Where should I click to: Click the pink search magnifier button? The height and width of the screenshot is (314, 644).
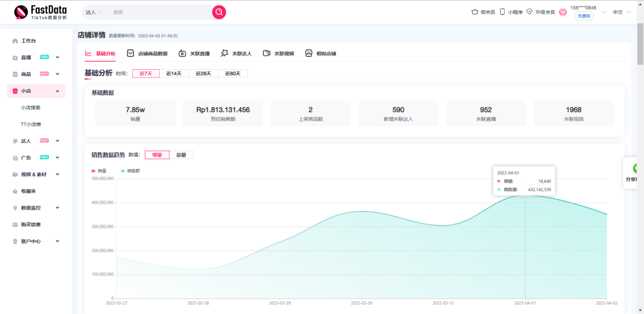tap(219, 12)
